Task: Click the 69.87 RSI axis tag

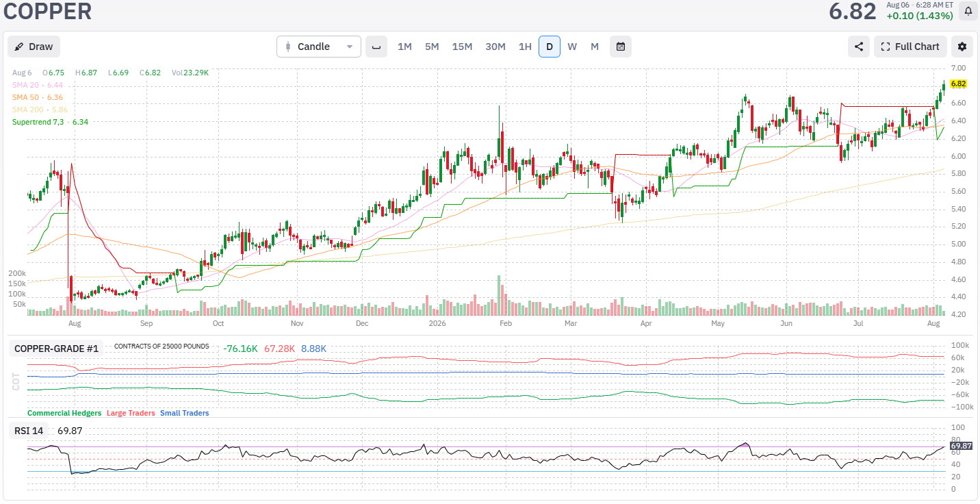Action: [x=959, y=446]
